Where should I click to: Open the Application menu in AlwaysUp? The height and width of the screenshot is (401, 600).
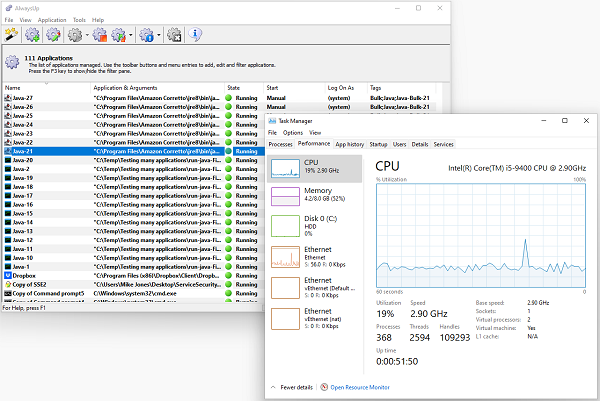[x=52, y=19]
